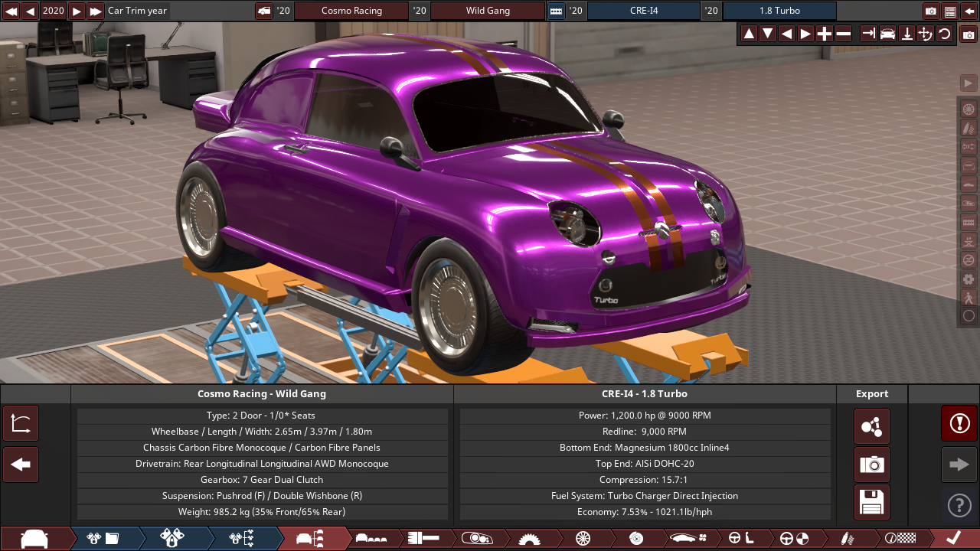
Task: Zoom out with the minus button
Action: pyautogui.click(x=843, y=34)
